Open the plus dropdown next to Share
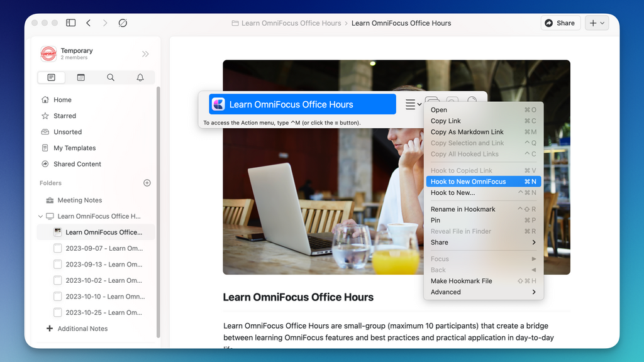The width and height of the screenshot is (644, 362). 597,23
